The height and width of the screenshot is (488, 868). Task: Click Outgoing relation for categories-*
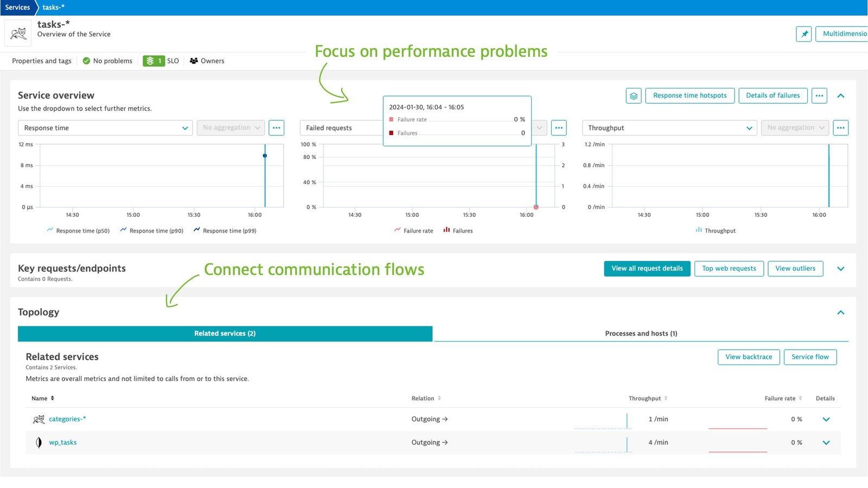[x=430, y=419]
